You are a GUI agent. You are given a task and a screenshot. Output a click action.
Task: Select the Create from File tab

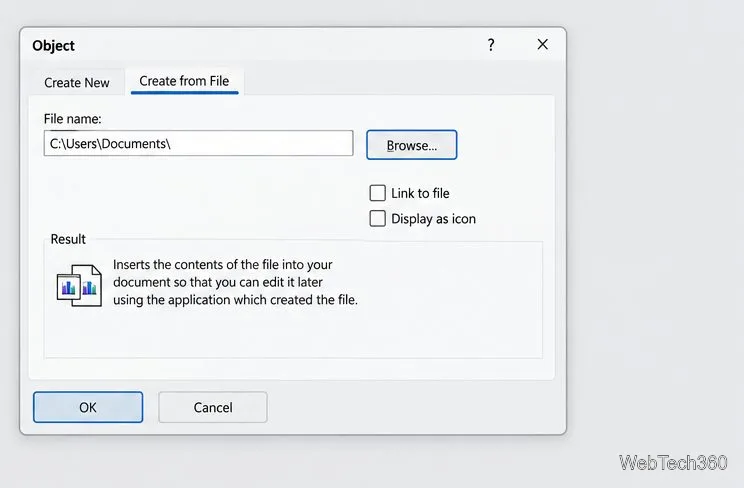point(184,81)
